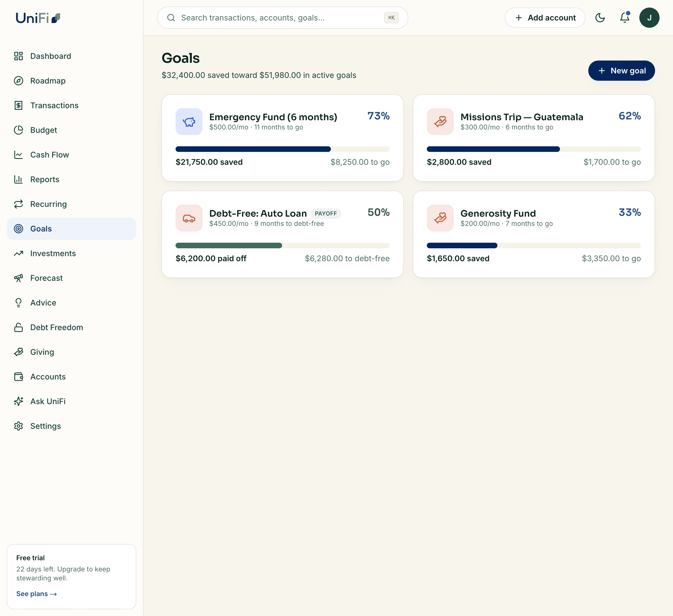Navigate to Debt Freedom
This screenshot has width=673, height=616.
click(x=72, y=327)
